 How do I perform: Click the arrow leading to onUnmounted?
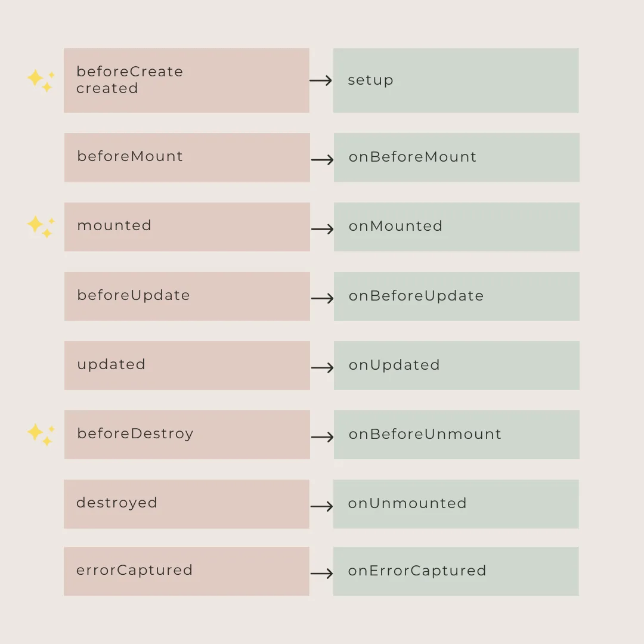[x=322, y=506]
